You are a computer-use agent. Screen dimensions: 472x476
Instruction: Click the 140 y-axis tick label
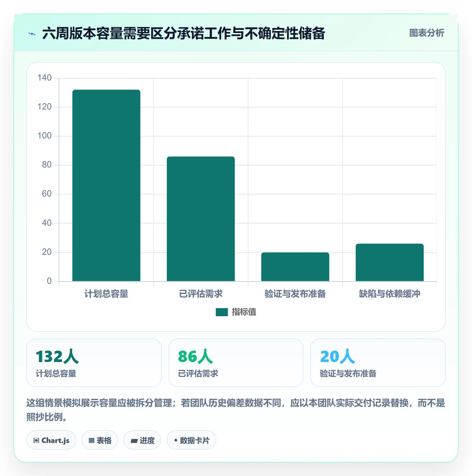point(45,78)
